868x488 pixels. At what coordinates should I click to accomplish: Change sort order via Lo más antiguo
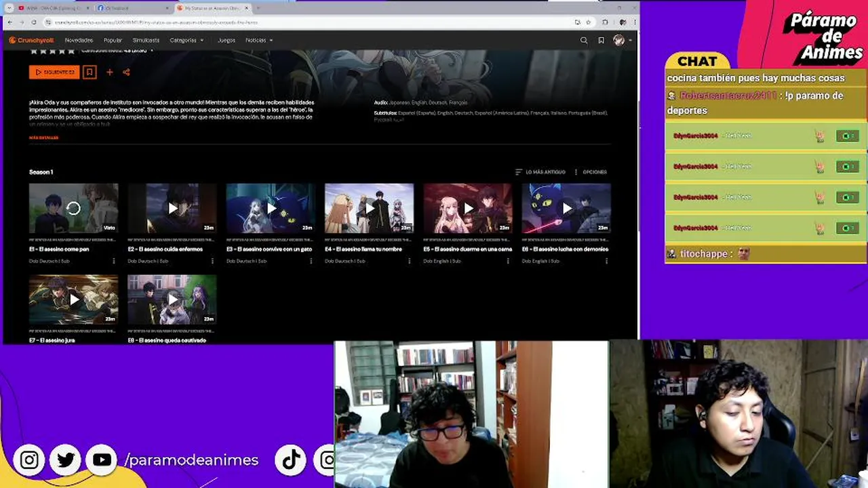pyautogui.click(x=540, y=172)
